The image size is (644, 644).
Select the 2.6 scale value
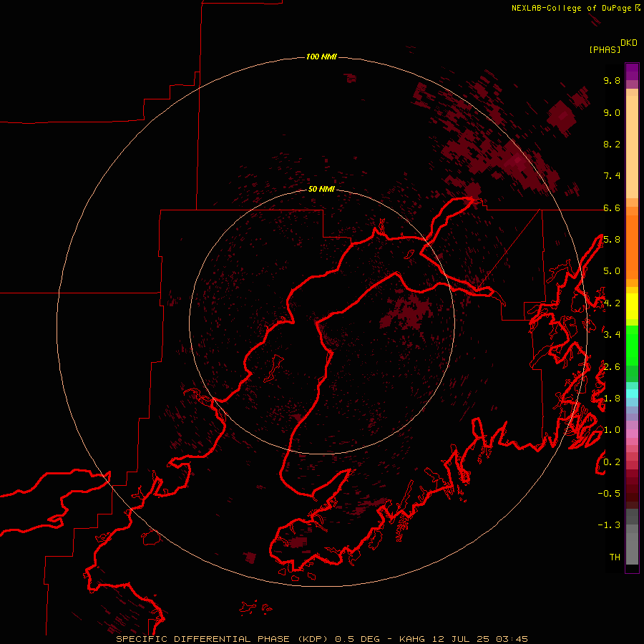(x=612, y=367)
